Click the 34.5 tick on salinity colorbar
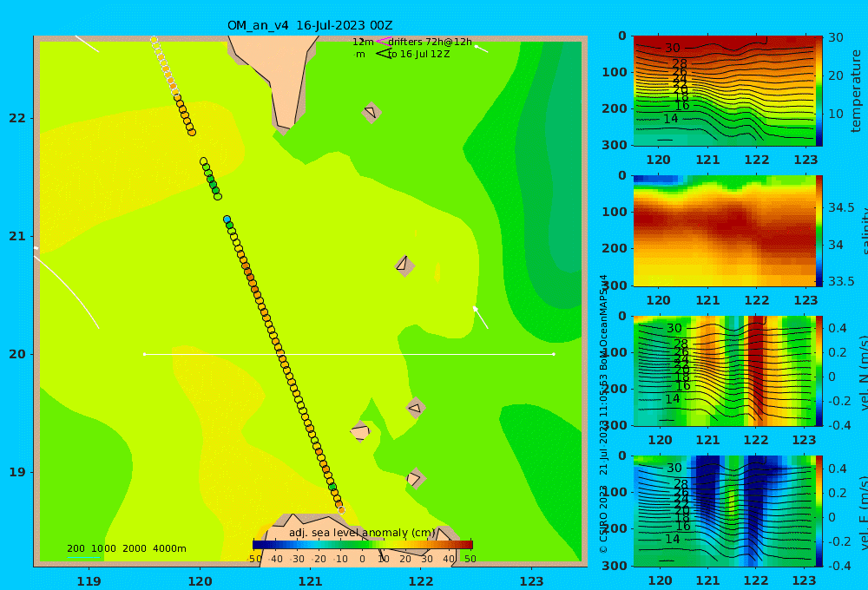The image size is (868, 590). click(841, 207)
